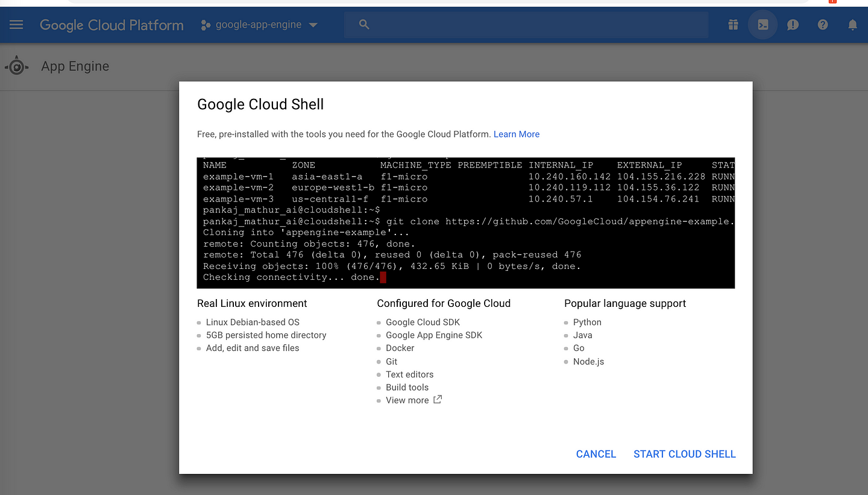
Task: Click the europe-west1-b zone value
Action: point(333,188)
